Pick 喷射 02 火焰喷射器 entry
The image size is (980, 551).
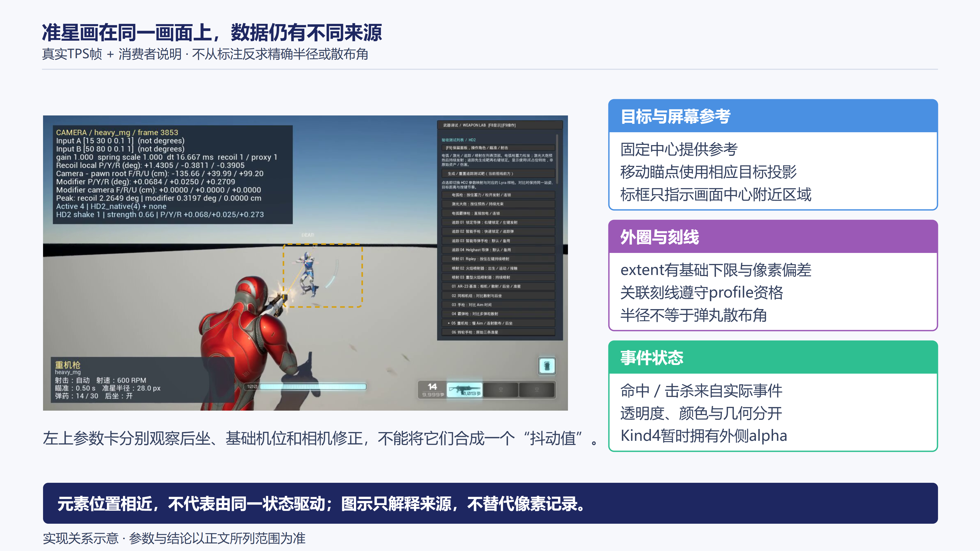click(498, 268)
